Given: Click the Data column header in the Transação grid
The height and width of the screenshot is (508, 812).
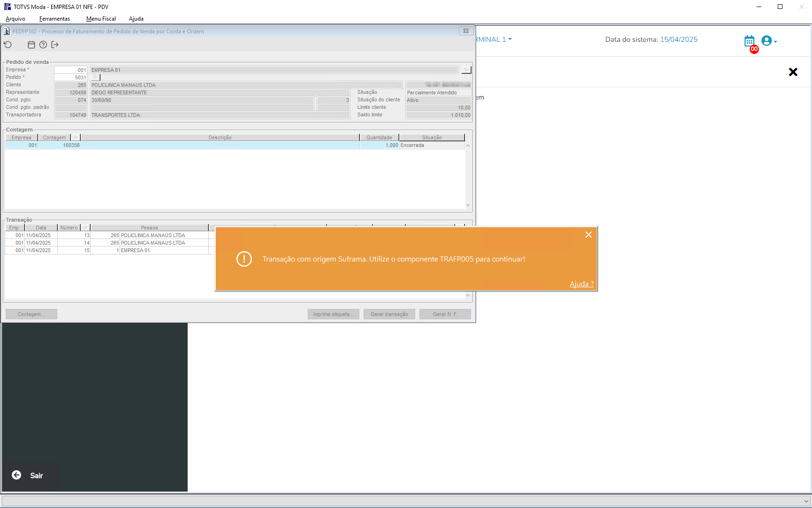Looking at the screenshot, I should tap(41, 228).
